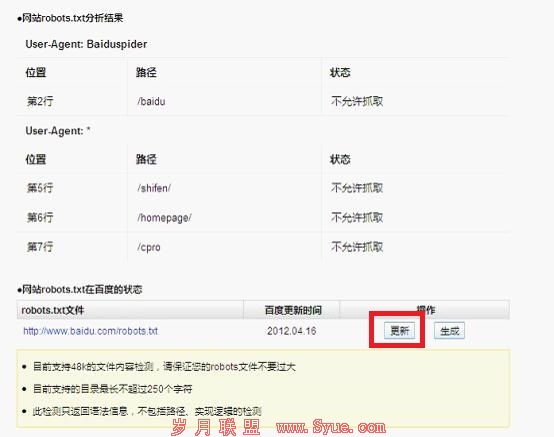
Task: Open the http://www.baidu.com/robots.txt link
Action: [x=90, y=331]
